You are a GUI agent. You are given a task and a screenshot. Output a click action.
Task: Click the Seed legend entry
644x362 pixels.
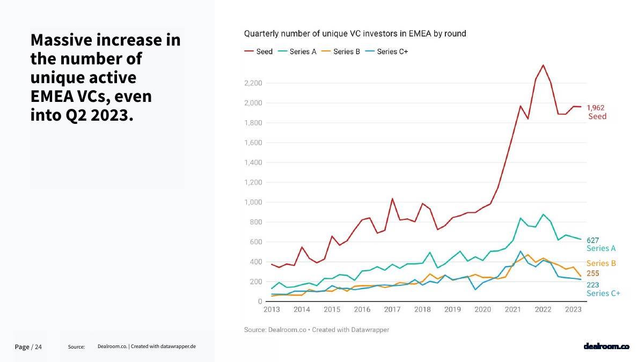click(x=259, y=51)
